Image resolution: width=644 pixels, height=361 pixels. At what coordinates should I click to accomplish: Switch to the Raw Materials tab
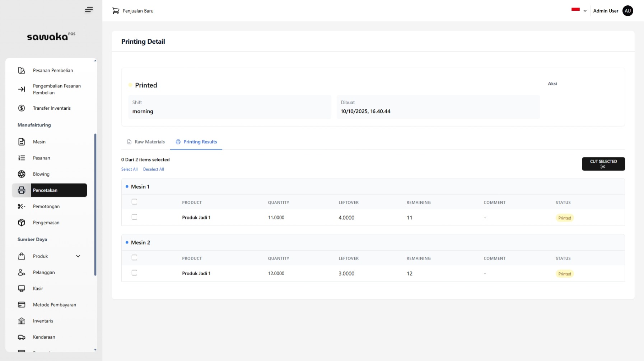[x=146, y=142]
